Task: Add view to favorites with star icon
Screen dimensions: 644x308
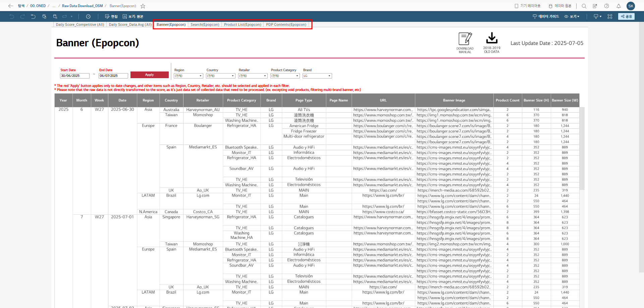Action: pos(143,6)
